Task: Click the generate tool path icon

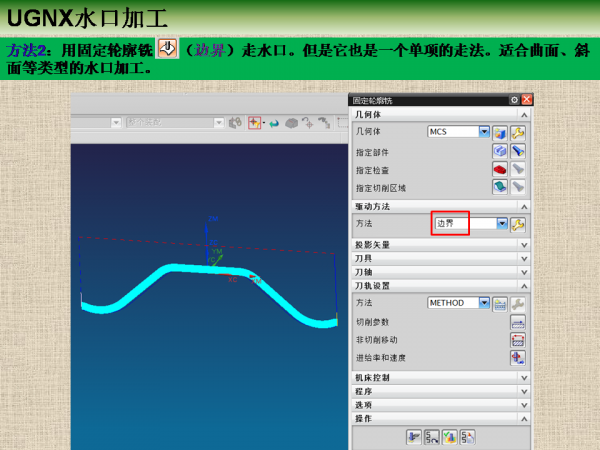Action: tap(414, 437)
